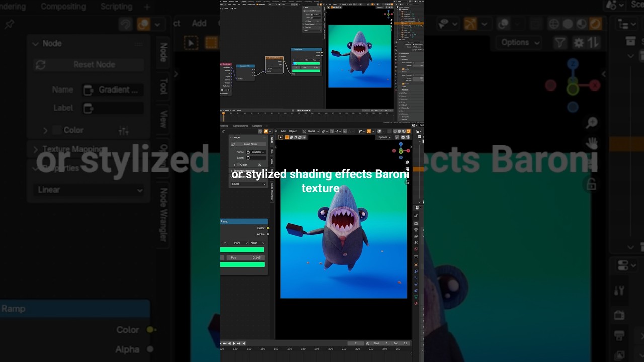Toggle proportional editing in center viewport header
The height and width of the screenshot is (362, 644).
[x=345, y=131]
